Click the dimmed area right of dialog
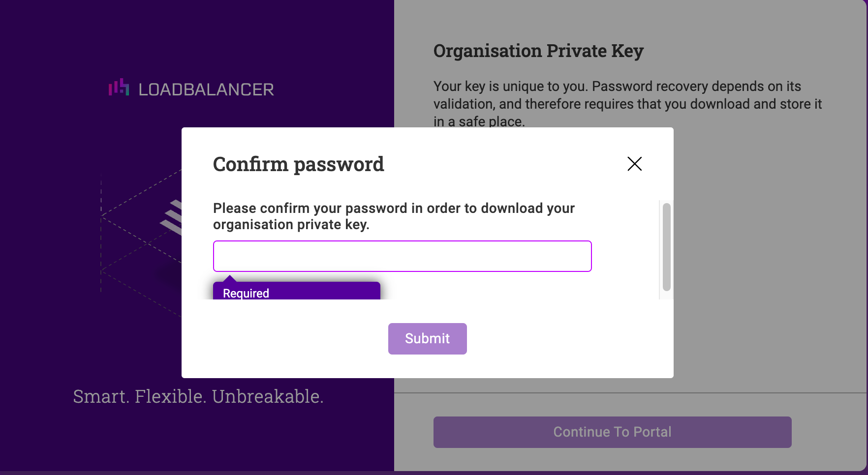Screen dimensions: 868x475 (768, 256)
